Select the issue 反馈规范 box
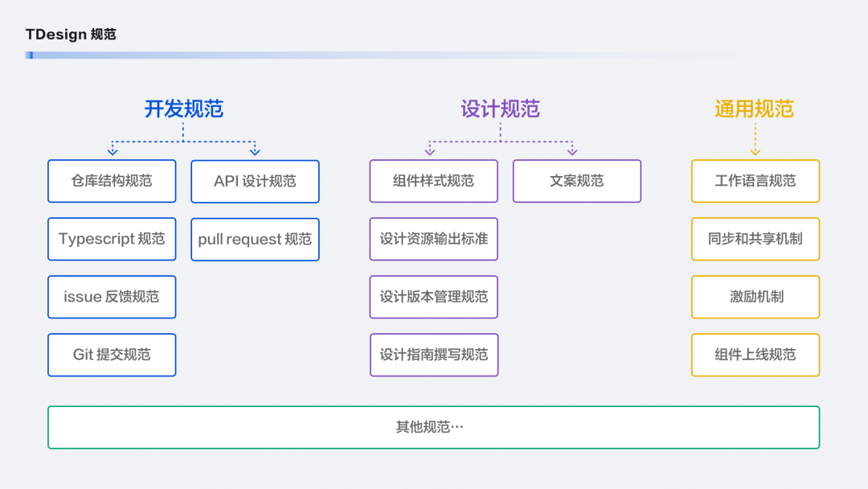Screen dimensions: 868x489 point(112,297)
